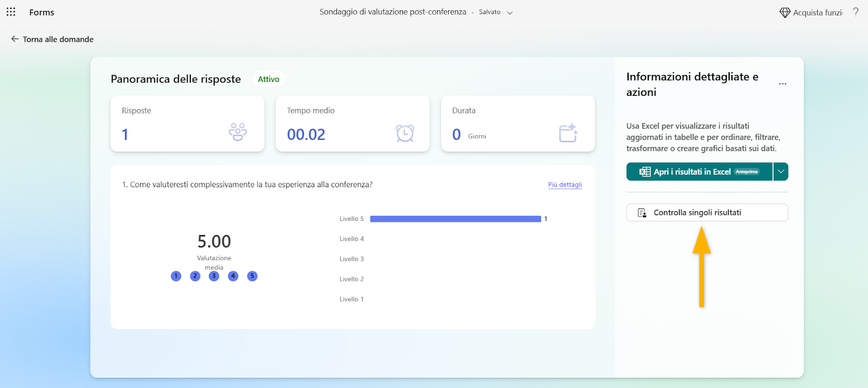868x388 pixels.
Task: Click the calendar sparkle duration icon
Action: 568,133
